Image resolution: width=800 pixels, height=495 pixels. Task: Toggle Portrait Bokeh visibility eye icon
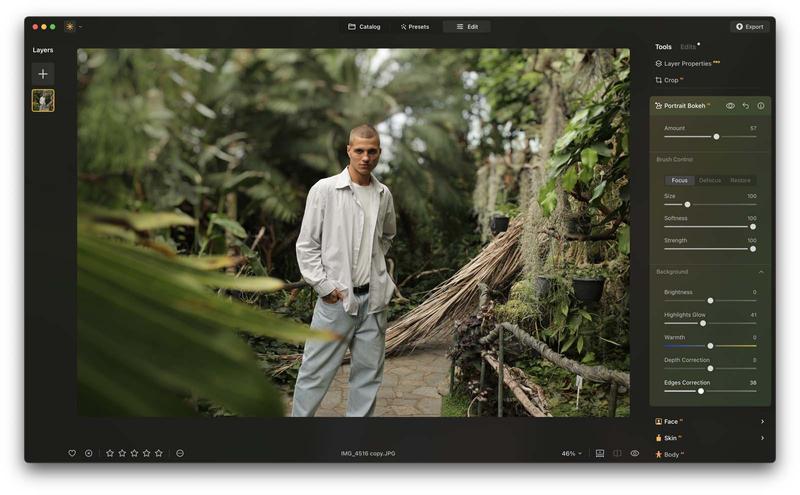[730, 106]
